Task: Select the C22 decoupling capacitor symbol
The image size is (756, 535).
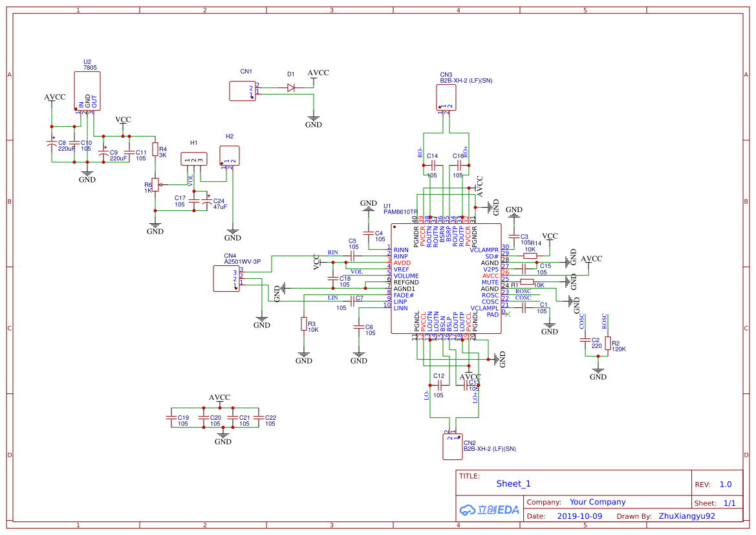Action: [x=259, y=417]
